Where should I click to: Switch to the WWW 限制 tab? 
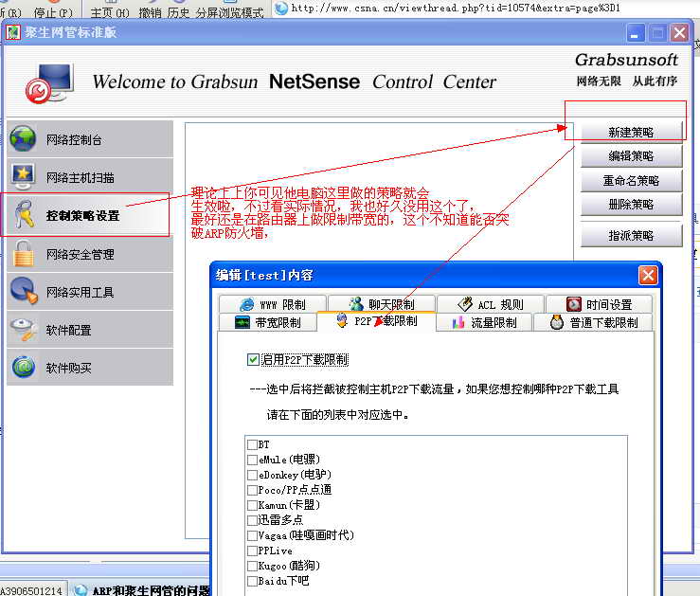tap(273, 304)
